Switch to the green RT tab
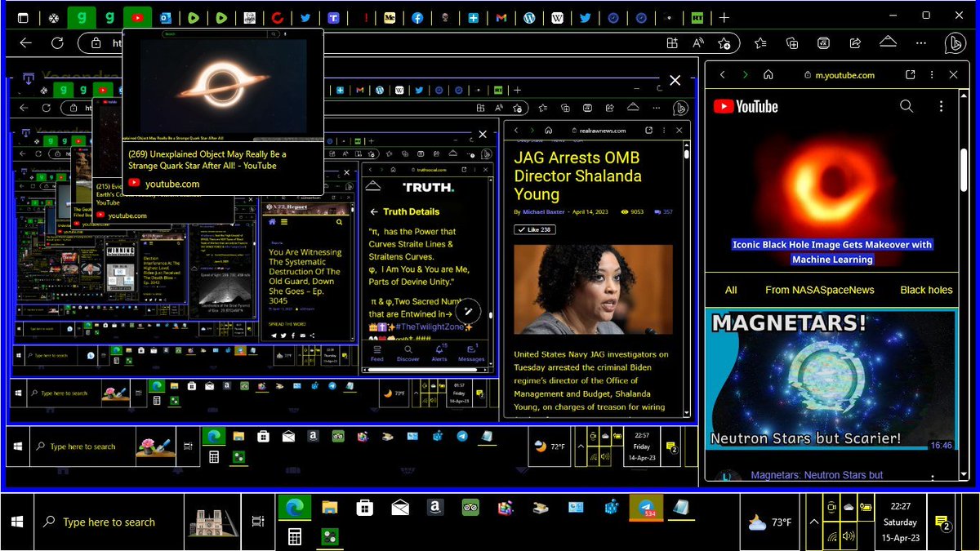The width and height of the screenshot is (980, 551). click(x=697, y=17)
